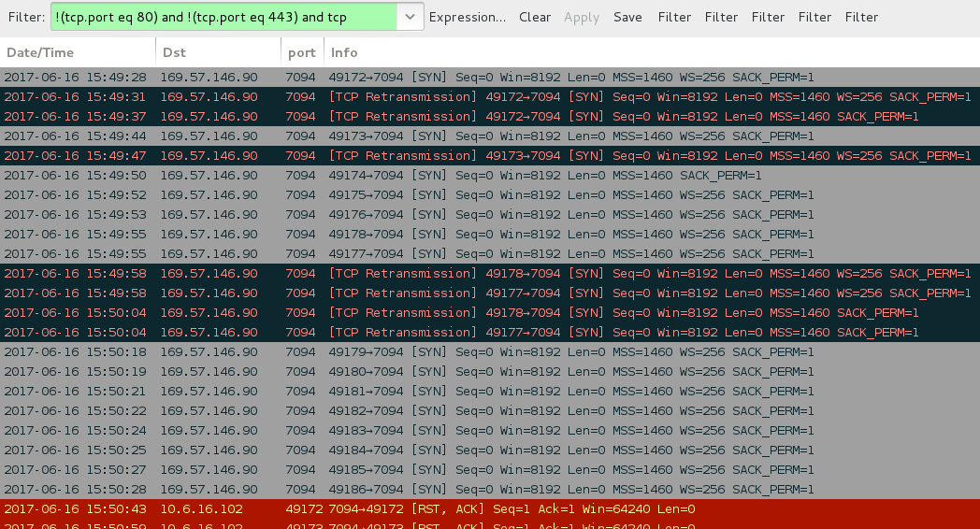Sort by the Dst column header
Image resolution: width=980 pixels, height=529 pixels.
tap(218, 52)
